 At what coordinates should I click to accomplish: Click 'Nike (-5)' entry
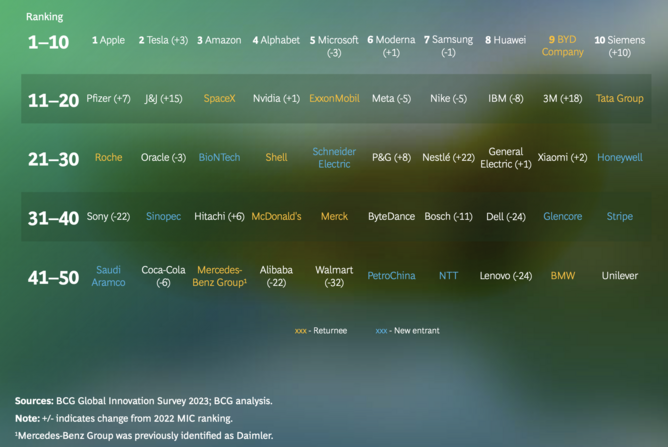click(x=448, y=98)
